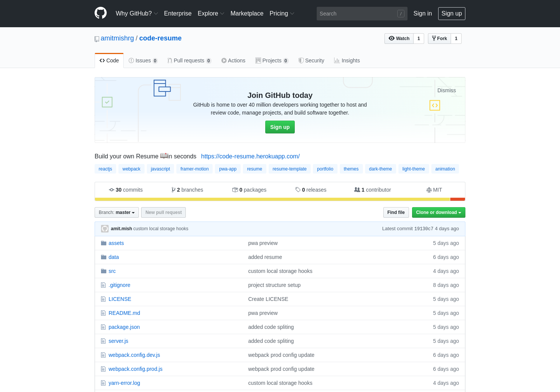Click the file icon for LICENSE
Screen dimensions: 560x392
pyautogui.click(x=103, y=299)
